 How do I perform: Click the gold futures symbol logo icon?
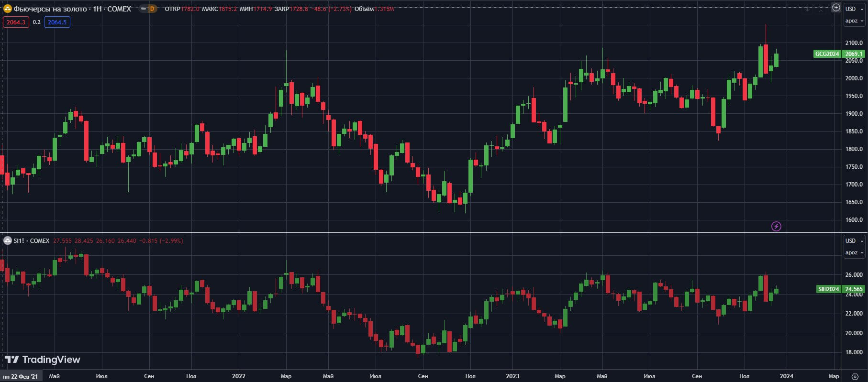click(8, 9)
